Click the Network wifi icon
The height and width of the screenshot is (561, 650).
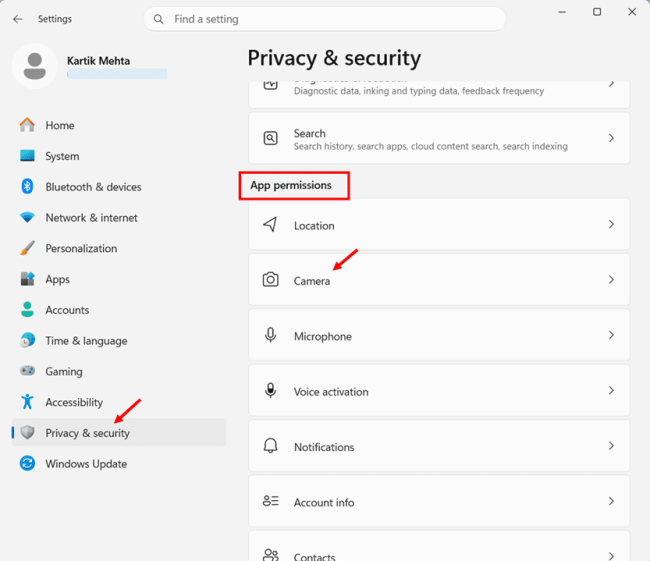click(27, 217)
